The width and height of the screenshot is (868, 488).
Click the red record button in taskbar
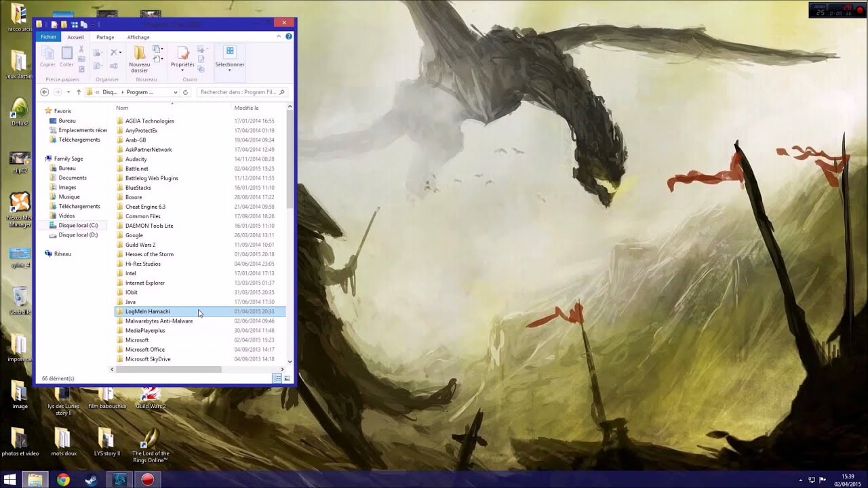pyautogui.click(x=148, y=480)
